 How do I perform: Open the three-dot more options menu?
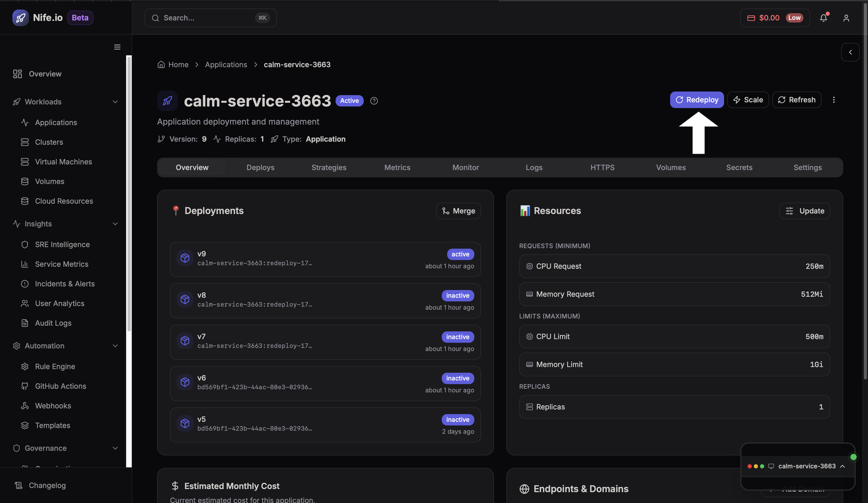click(834, 100)
